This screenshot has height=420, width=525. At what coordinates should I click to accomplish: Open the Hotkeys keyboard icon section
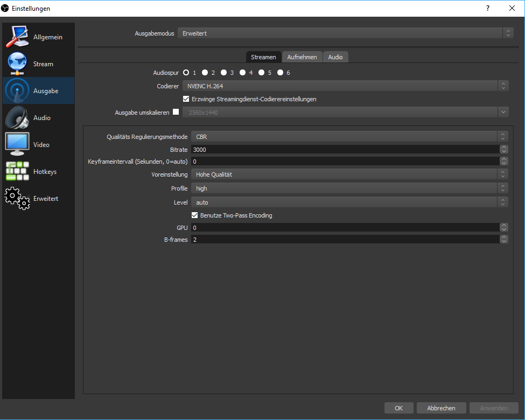(17, 171)
